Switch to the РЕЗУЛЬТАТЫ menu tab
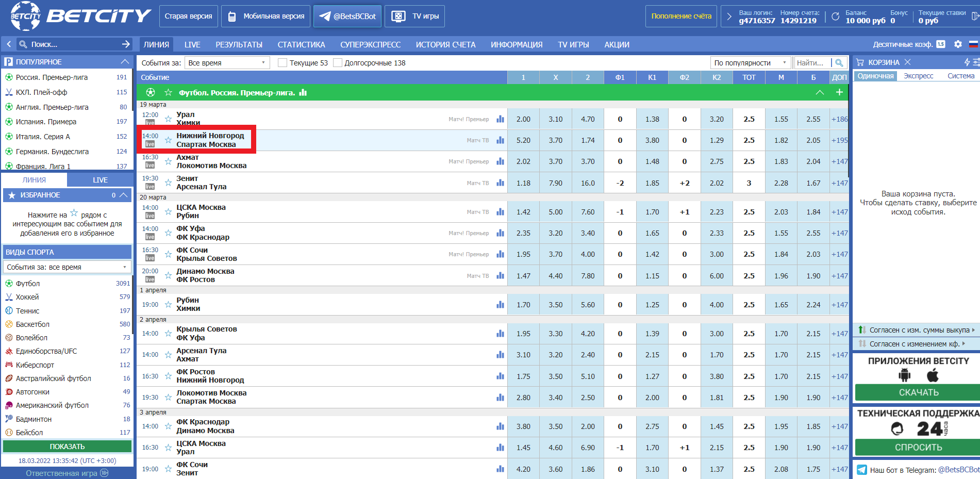Viewport: 980px width, 479px height. tap(239, 45)
